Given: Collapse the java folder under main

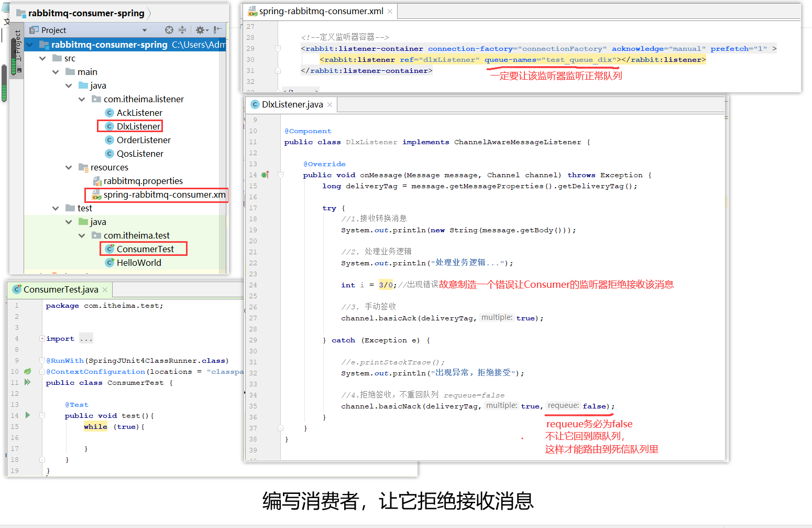Looking at the screenshot, I should 69,85.
